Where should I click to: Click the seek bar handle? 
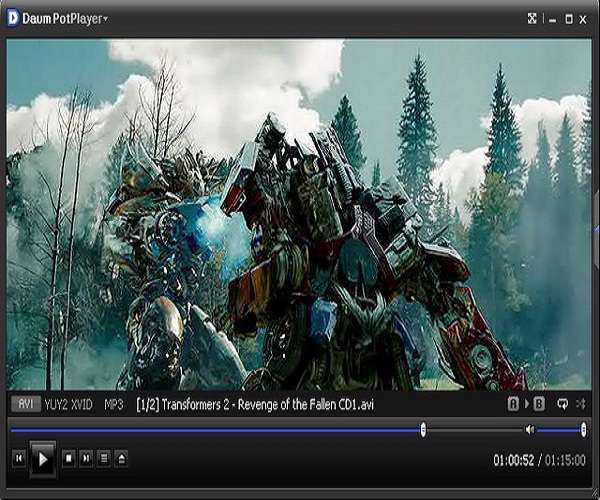423,430
